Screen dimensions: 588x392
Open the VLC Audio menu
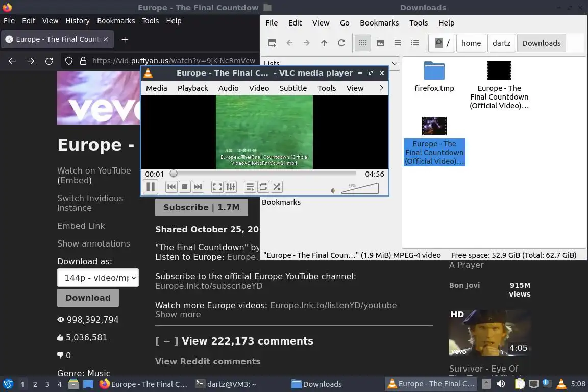point(228,88)
